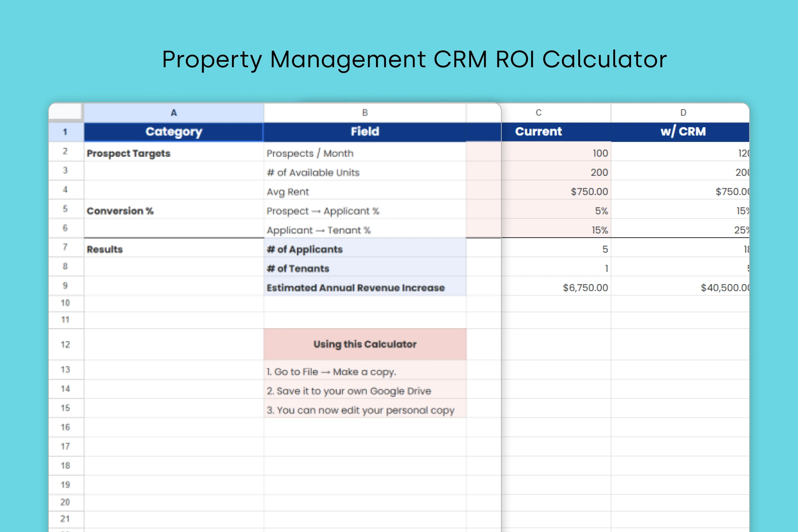This screenshot has height=532, width=798.
Task: Select column B header
Action: coord(365,113)
